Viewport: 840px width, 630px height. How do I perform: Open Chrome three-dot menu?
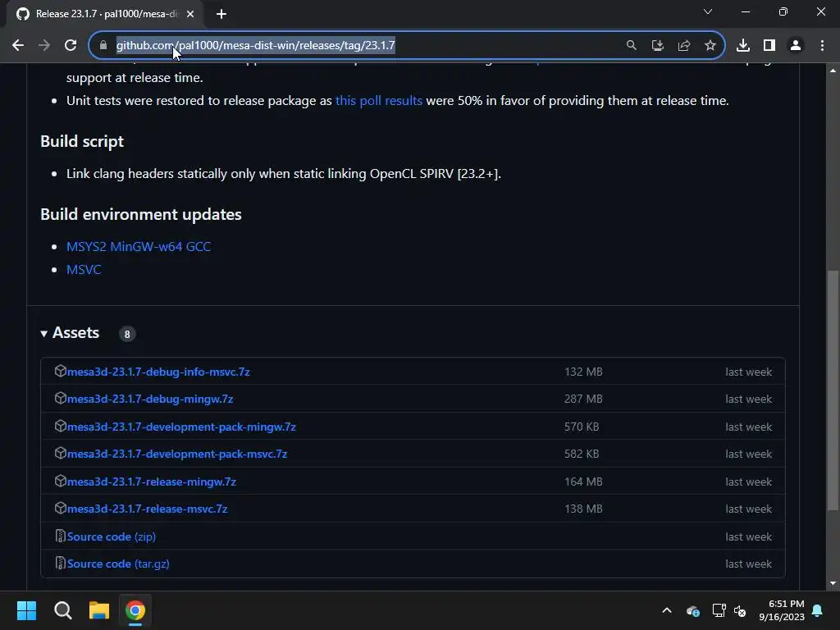(x=822, y=46)
